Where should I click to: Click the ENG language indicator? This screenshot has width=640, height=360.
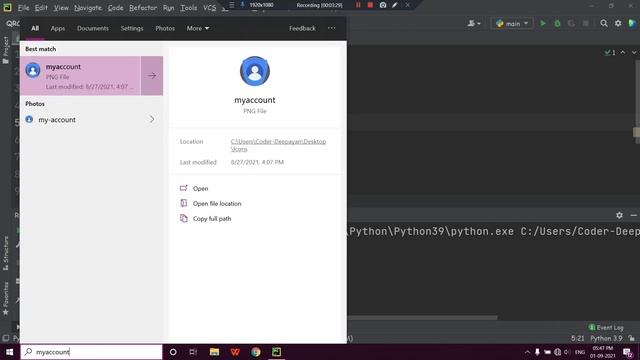tap(580, 352)
